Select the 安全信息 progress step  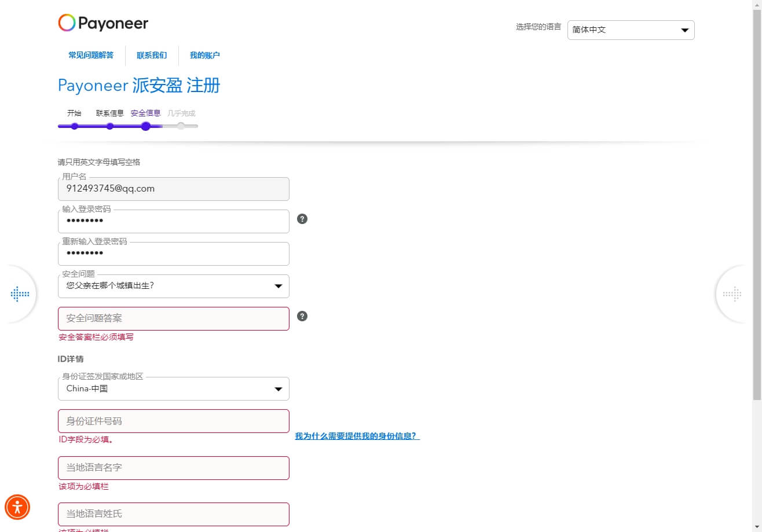coord(146,113)
